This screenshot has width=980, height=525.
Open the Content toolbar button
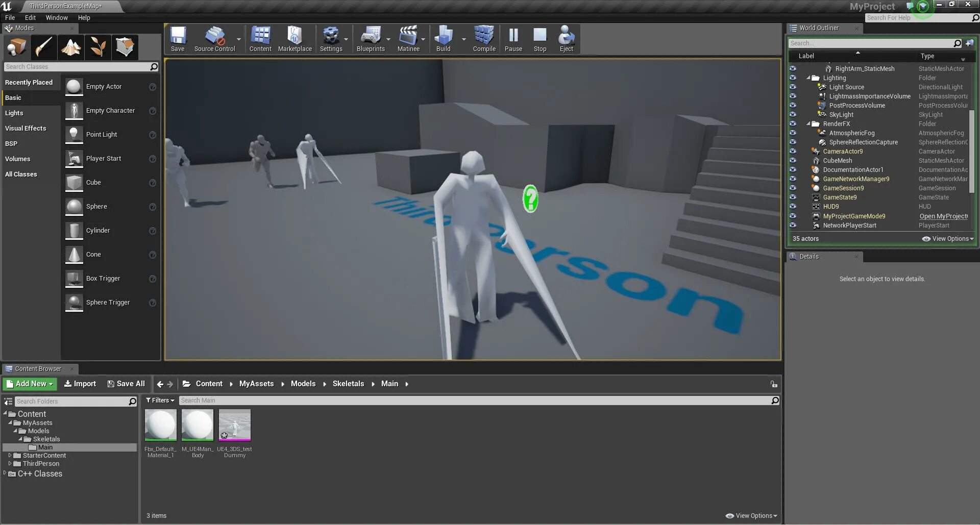[260, 39]
